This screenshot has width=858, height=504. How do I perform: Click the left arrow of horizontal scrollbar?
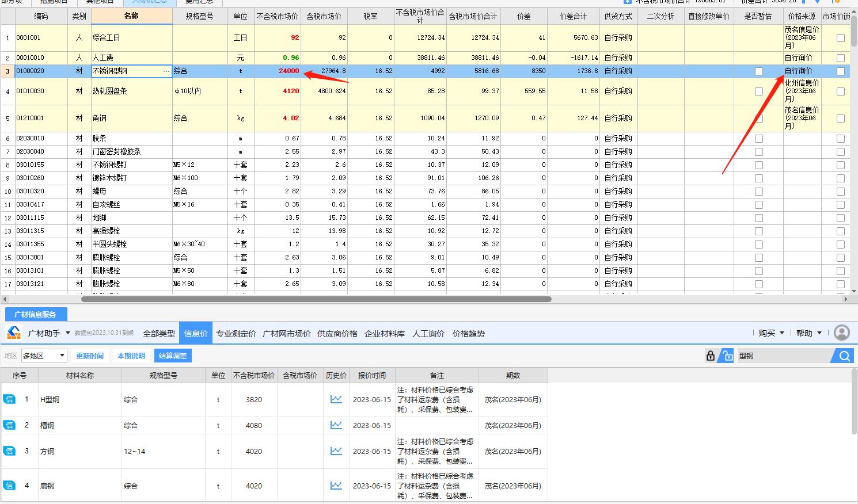coord(5,299)
